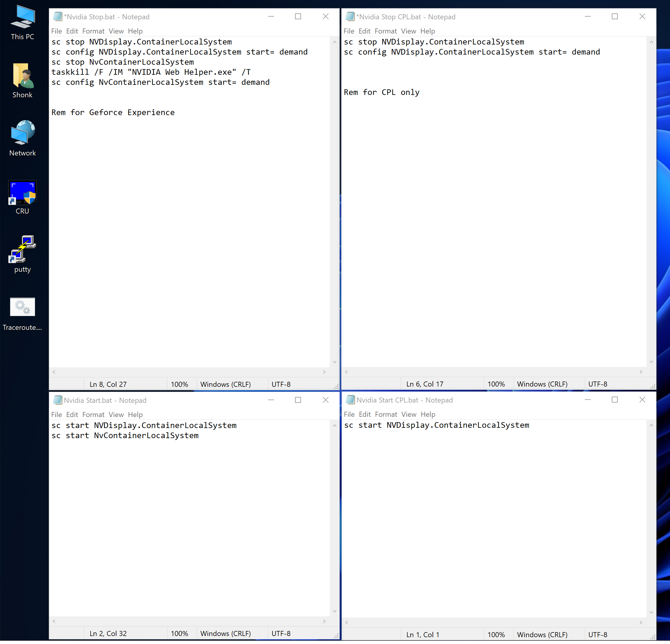This screenshot has width=670, height=644.
Task: Open the Network desktop icon
Action: click(23, 133)
